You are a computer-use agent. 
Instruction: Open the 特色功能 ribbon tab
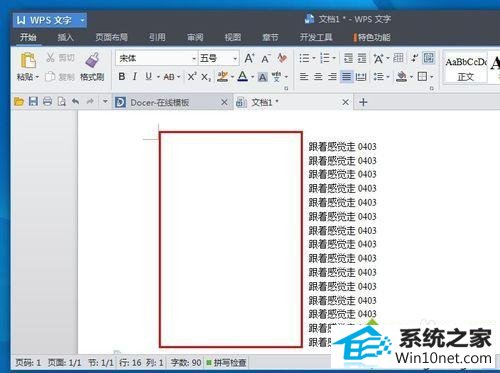373,37
